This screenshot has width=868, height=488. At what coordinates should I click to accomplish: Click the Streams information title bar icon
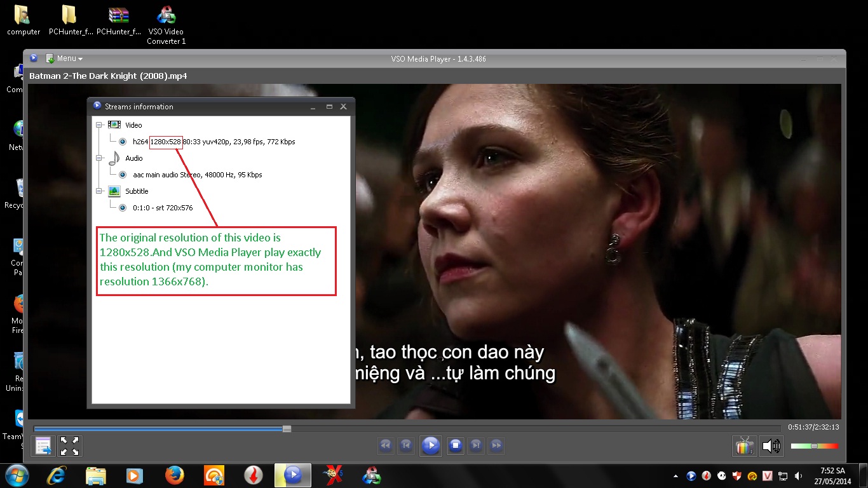click(x=97, y=106)
